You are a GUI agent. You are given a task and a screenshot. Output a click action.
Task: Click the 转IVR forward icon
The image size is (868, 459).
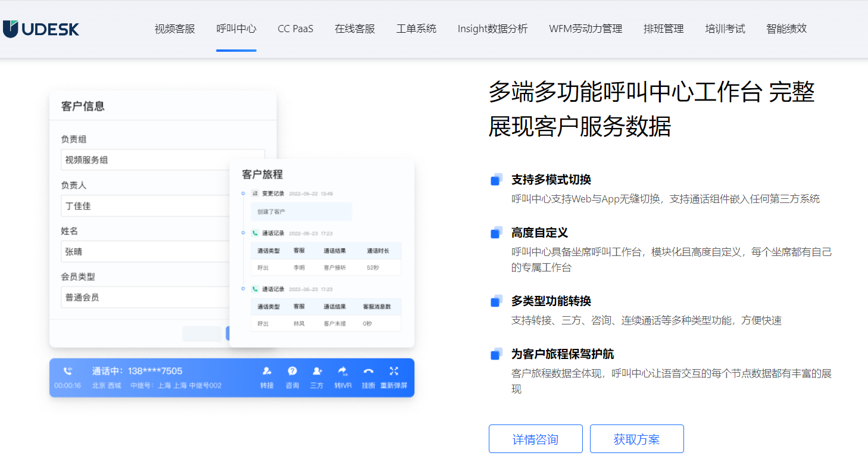tap(342, 371)
